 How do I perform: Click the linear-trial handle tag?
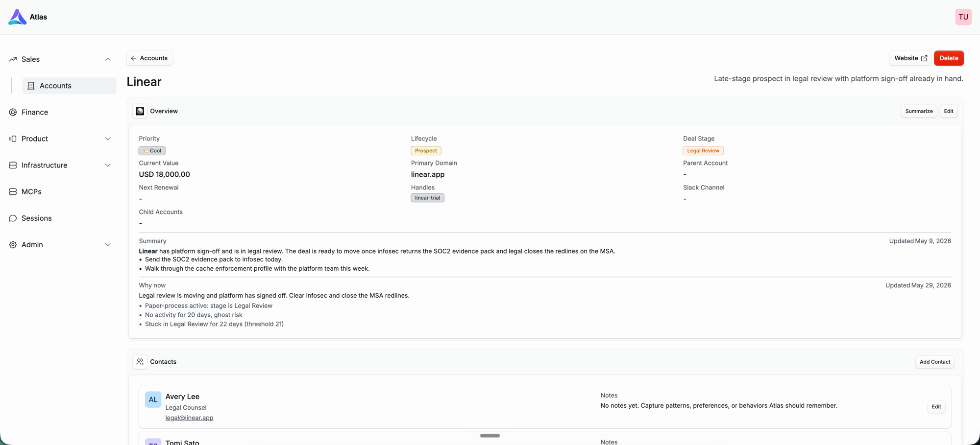click(x=427, y=198)
